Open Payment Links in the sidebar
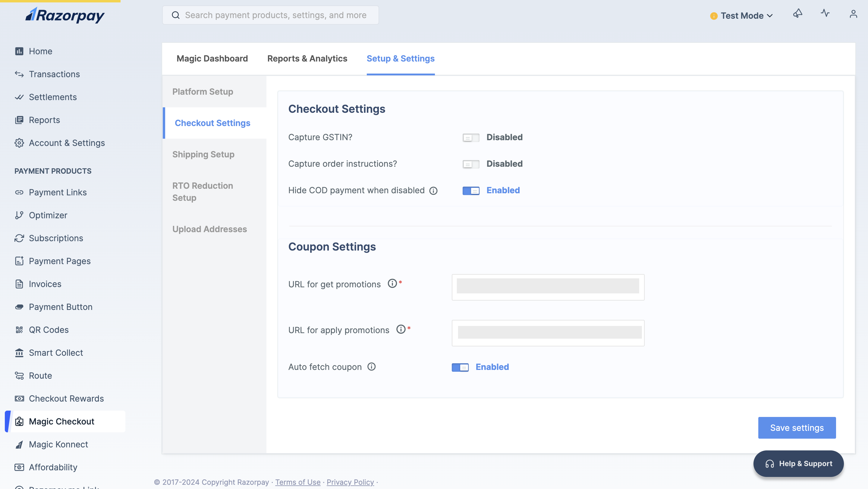This screenshot has height=489, width=868. point(65,192)
